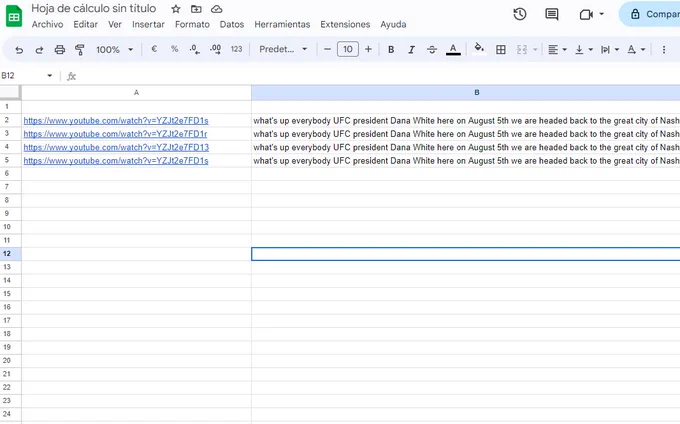Open YouTube link ending FD13 in row 4
Image resolution: width=680 pixels, height=424 pixels.
point(116,147)
